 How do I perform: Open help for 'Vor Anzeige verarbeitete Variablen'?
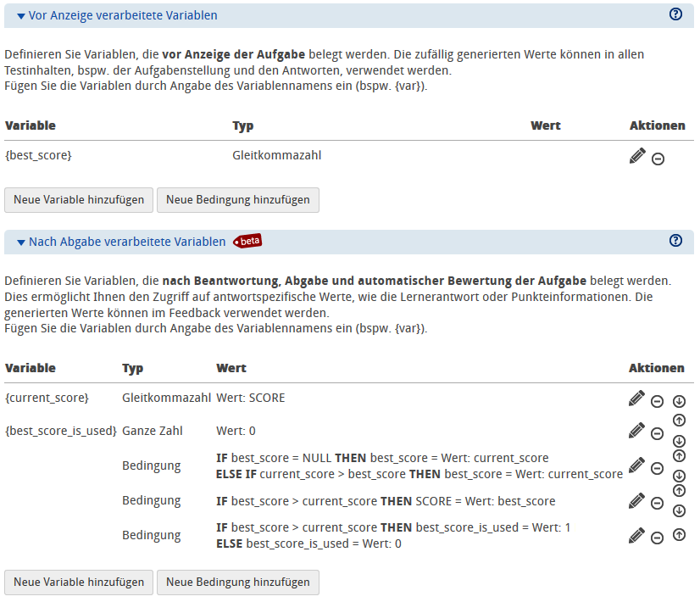point(675,14)
